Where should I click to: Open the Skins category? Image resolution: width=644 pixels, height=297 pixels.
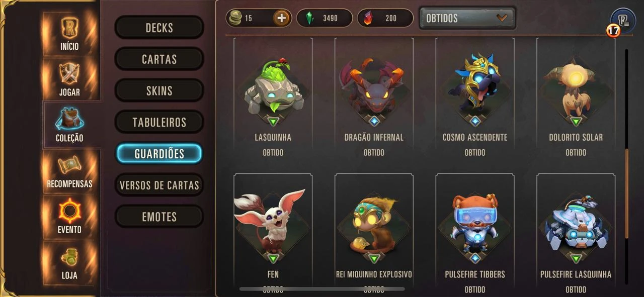(x=159, y=91)
